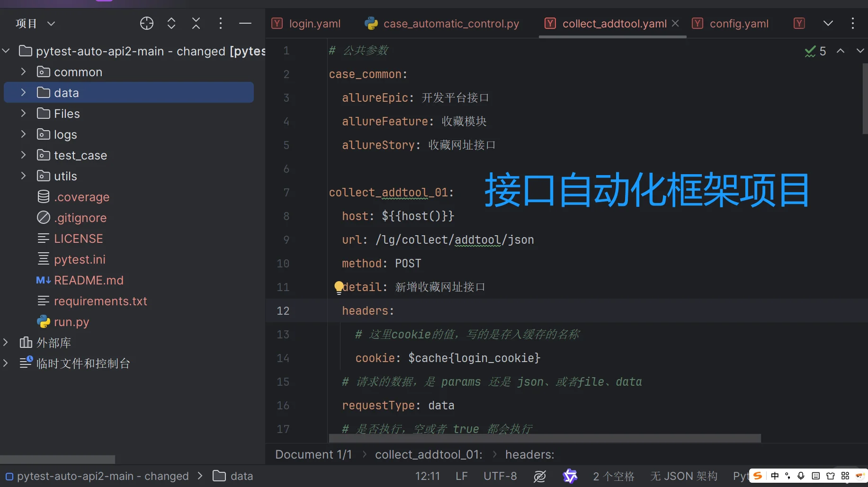
Task: Click the Sogou input 'S' icon in menu bar
Action: (x=758, y=476)
